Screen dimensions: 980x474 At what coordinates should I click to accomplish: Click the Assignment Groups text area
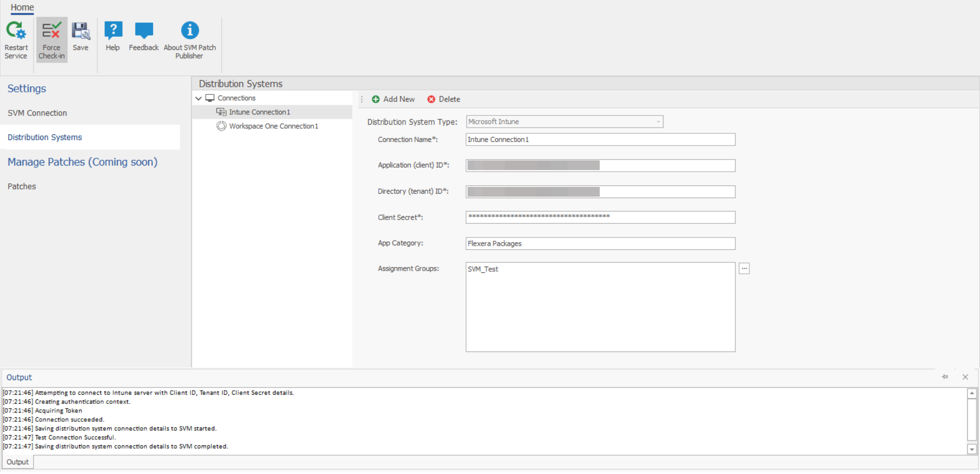click(x=600, y=307)
